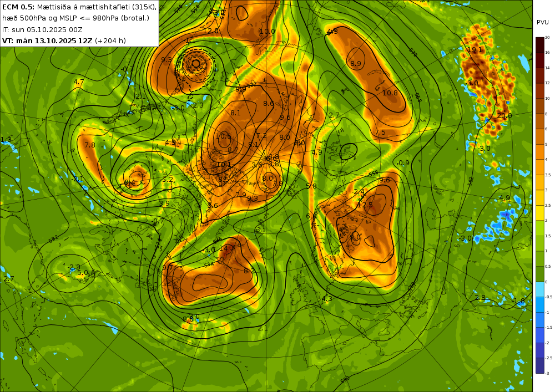Click the map value '2.3'

198,105
